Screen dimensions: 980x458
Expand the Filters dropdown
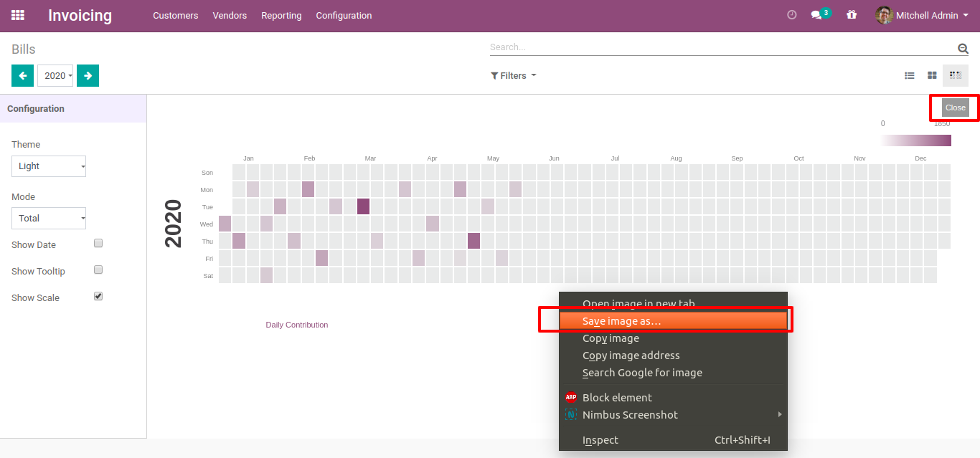(513, 76)
